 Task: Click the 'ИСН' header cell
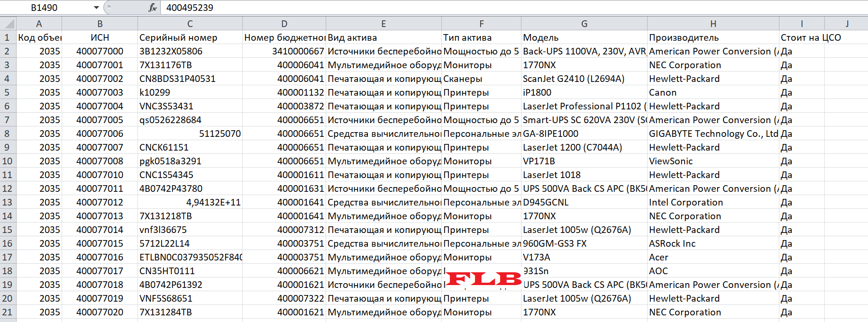point(100,37)
